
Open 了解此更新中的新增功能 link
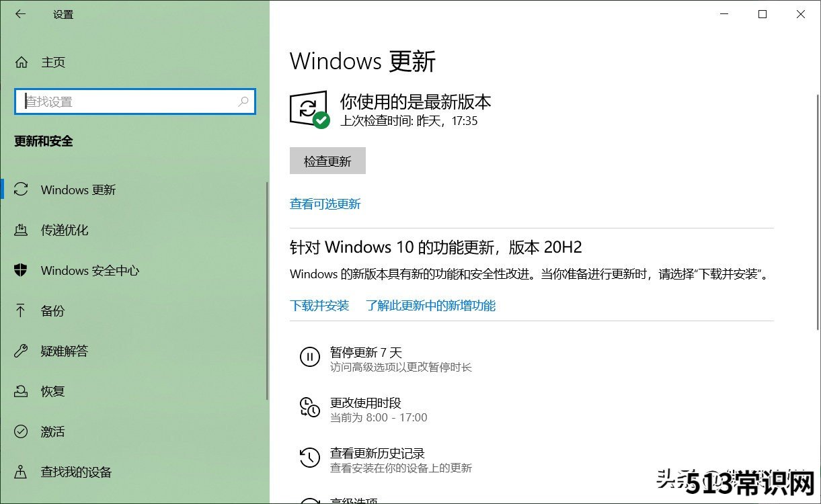click(431, 306)
